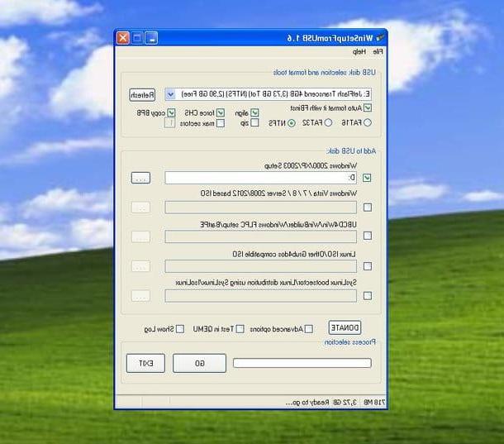The image size is (504, 444).
Task: Open the File menu
Action: tap(378, 51)
